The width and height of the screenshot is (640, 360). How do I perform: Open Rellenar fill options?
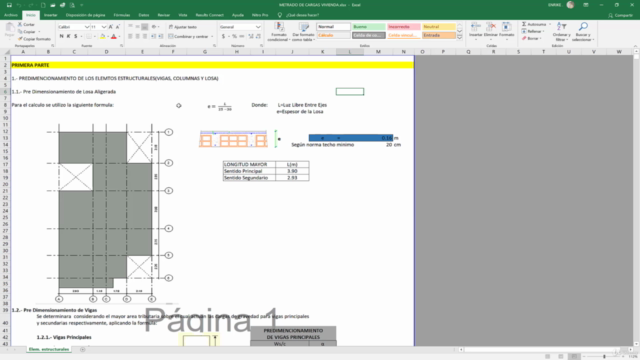point(532,31)
